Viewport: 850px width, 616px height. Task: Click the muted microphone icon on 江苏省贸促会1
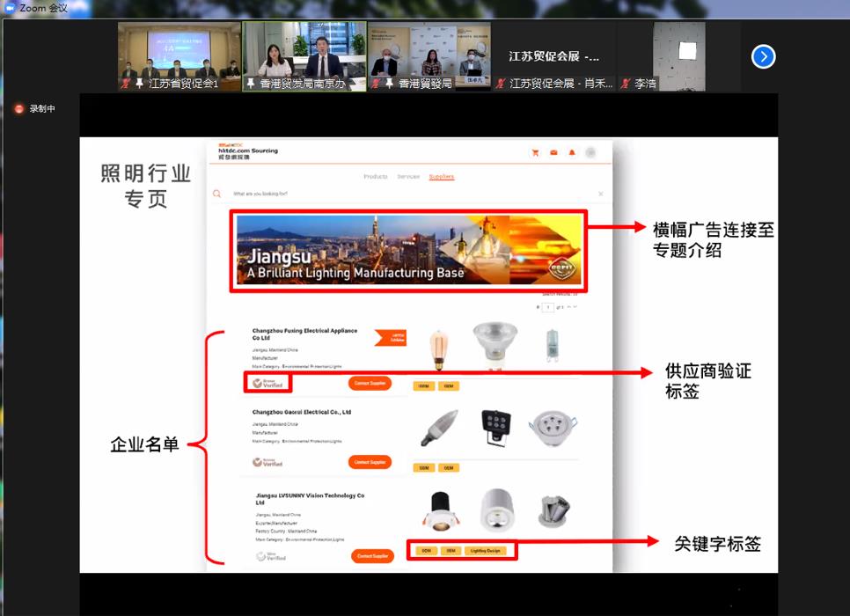point(126,84)
